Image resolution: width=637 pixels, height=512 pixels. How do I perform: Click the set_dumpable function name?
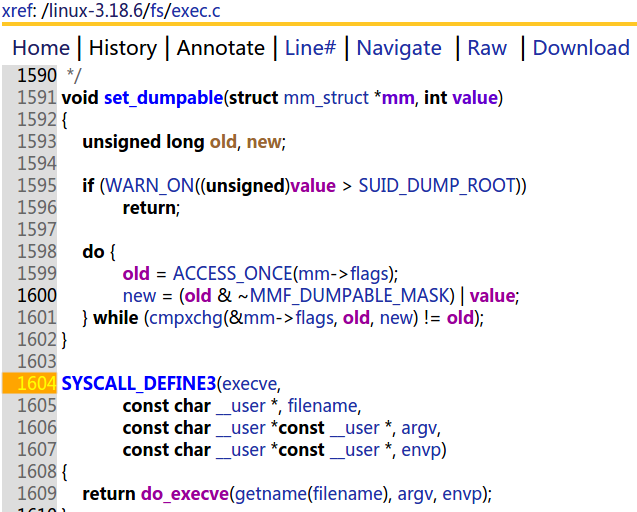click(x=163, y=98)
